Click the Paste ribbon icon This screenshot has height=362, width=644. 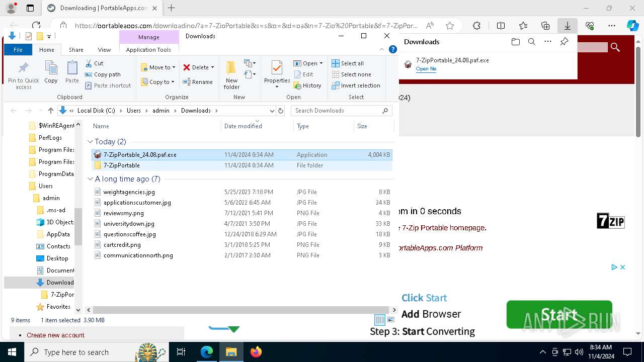[x=72, y=72]
